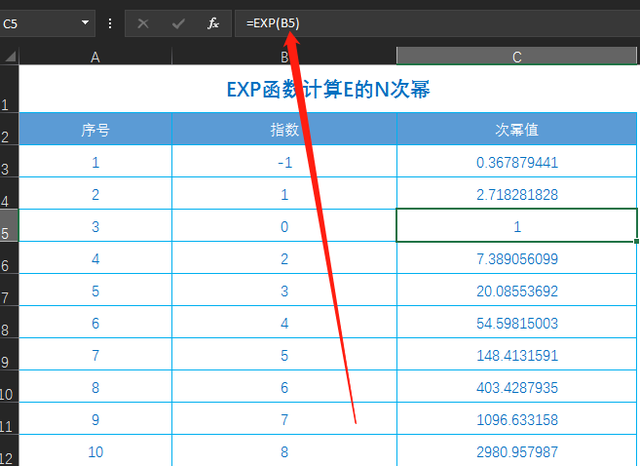640x466 pixels.
Task: Click the Name Box showing C5
Action: [38, 23]
